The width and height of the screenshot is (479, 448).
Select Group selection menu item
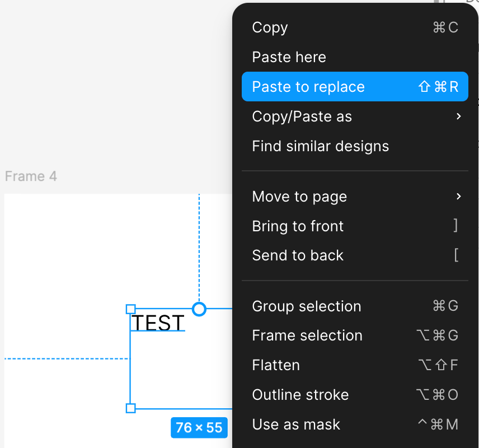click(355, 306)
